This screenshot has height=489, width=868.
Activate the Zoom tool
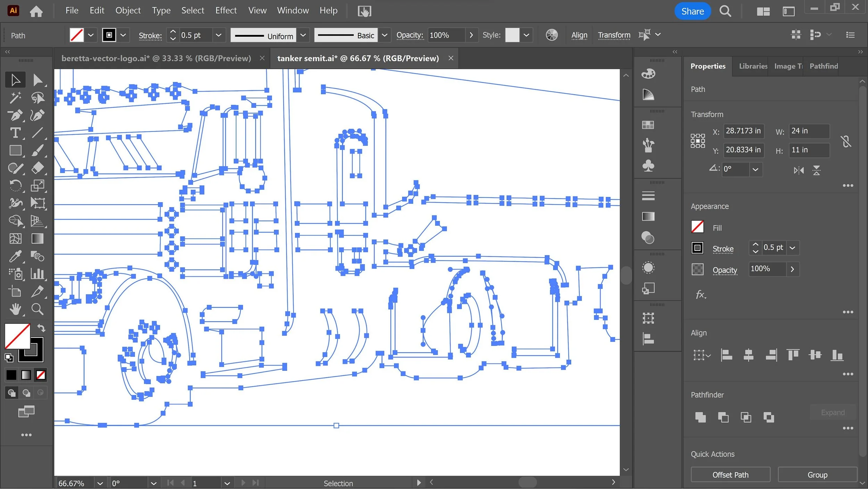[x=37, y=309]
